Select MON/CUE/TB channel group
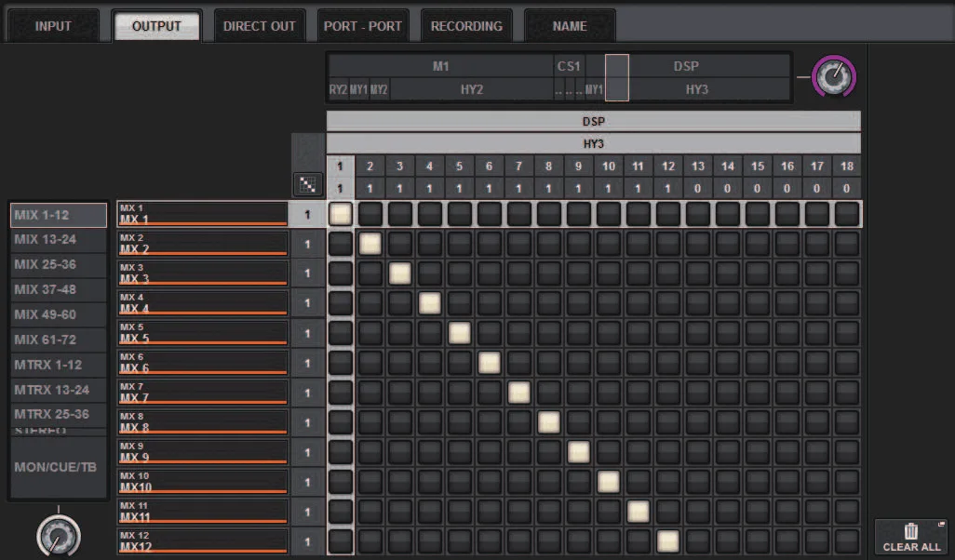 tap(59, 467)
